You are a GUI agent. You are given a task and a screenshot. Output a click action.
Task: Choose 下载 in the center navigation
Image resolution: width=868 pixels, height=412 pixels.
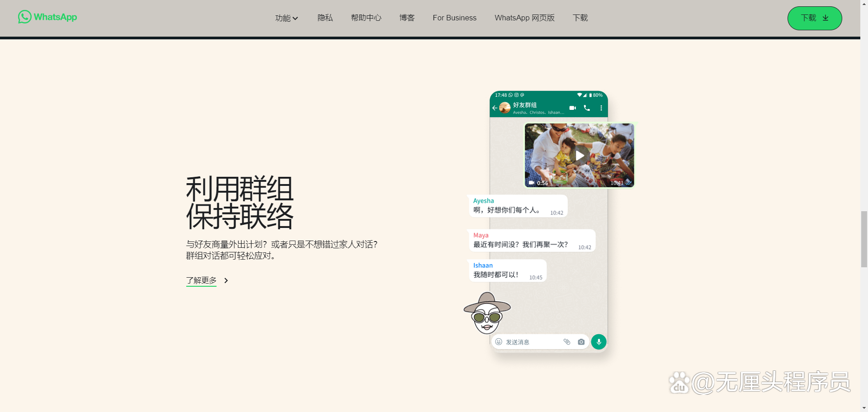pos(580,18)
